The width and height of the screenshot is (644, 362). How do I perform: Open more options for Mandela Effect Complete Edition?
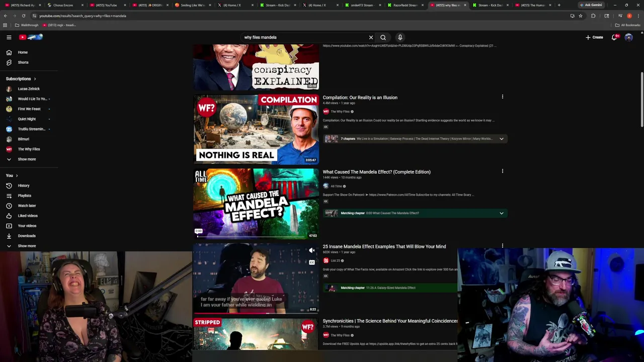coord(502,171)
